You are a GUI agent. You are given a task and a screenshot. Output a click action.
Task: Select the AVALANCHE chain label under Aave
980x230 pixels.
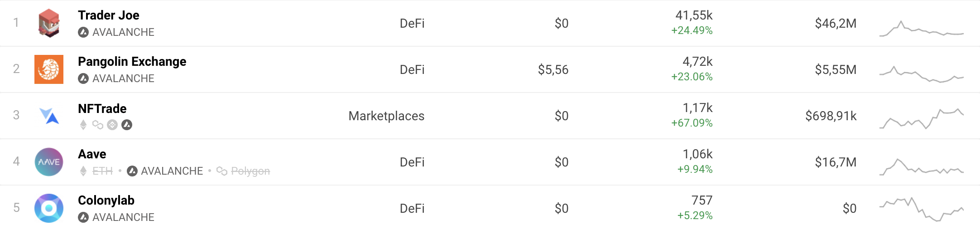pyautogui.click(x=172, y=171)
